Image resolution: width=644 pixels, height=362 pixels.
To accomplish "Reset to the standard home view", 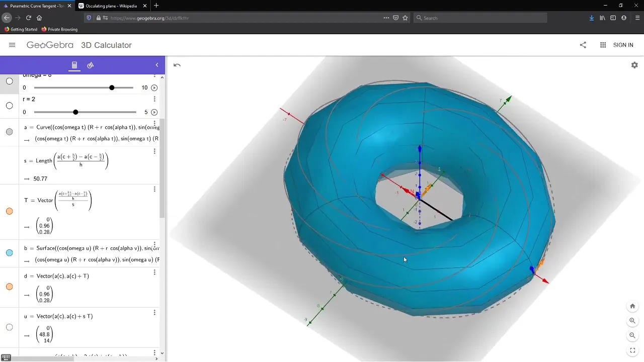I will point(632,306).
